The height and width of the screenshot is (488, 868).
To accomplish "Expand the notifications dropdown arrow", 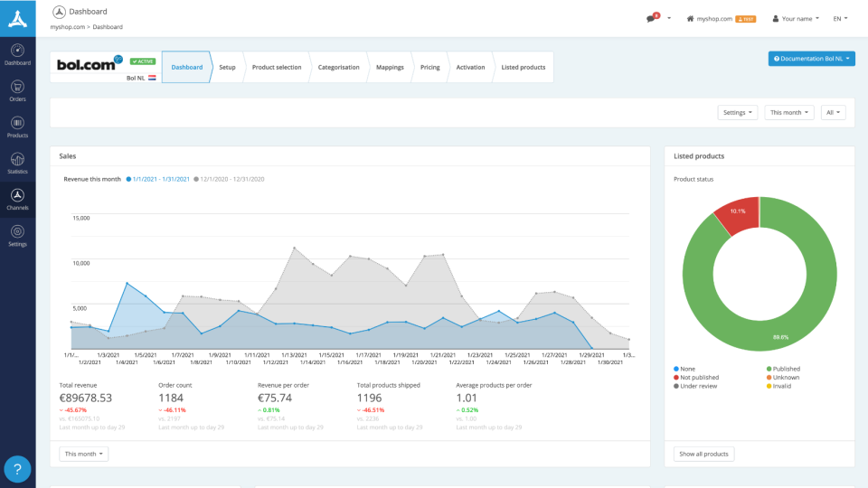I will (669, 18).
